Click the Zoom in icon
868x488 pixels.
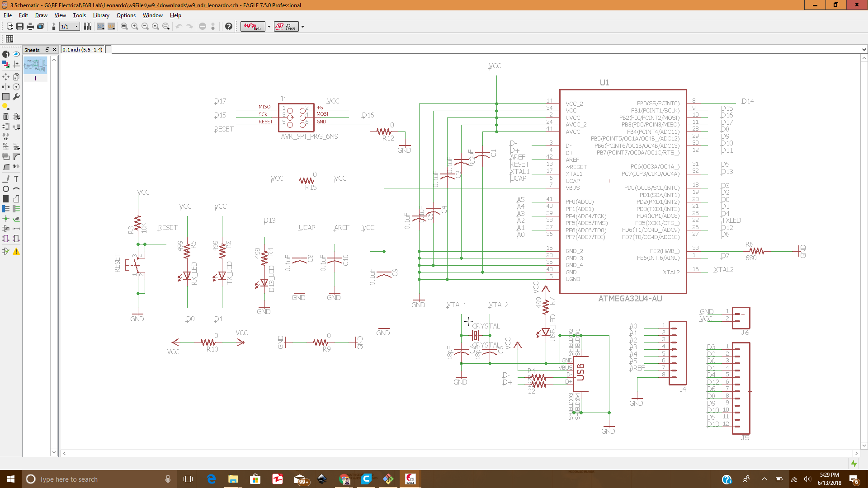pyautogui.click(x=135, y=27)
